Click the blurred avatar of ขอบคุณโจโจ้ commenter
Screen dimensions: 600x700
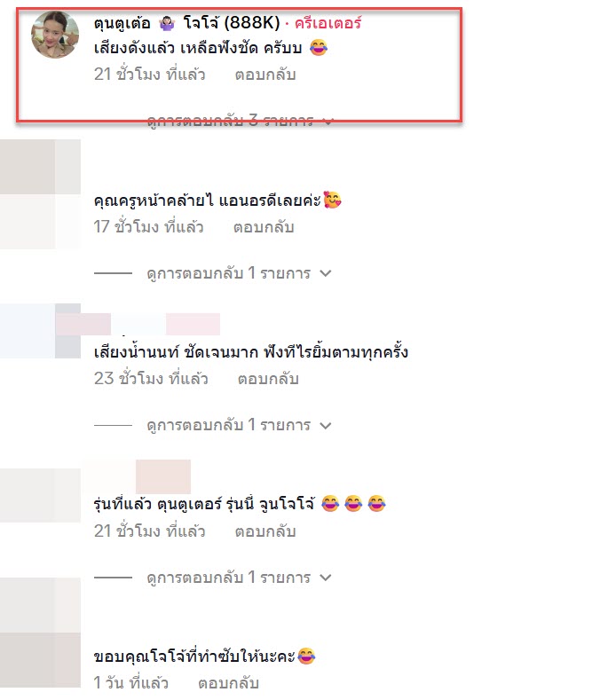pos(40,633)
